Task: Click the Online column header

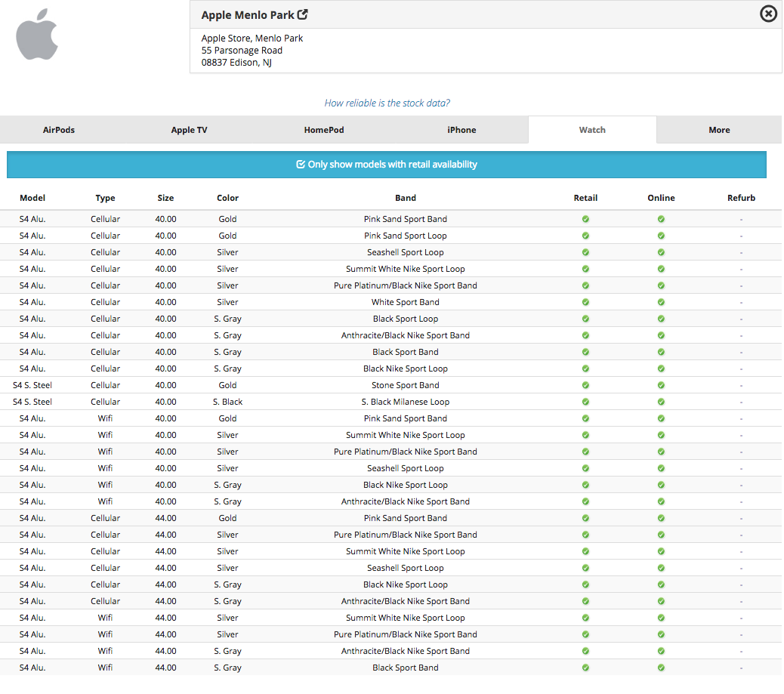Action: point(661,198)
